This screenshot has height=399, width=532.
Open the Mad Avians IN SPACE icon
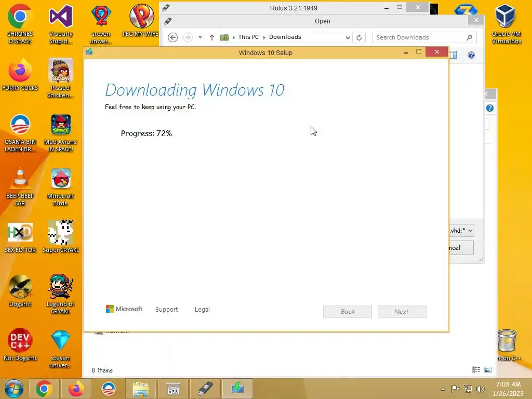[61, 132]
